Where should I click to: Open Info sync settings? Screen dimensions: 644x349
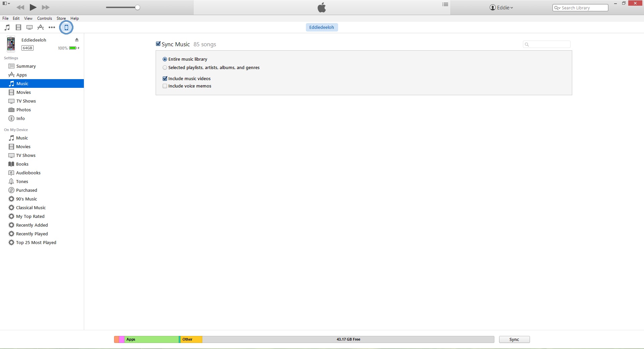[x=42, y=119]
